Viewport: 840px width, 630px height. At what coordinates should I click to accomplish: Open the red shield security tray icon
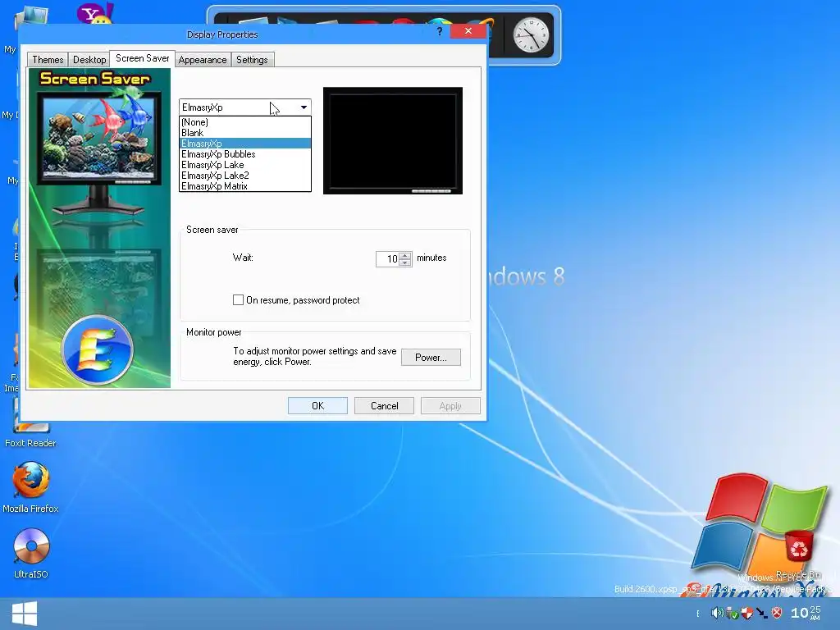[x=746, y=613]
